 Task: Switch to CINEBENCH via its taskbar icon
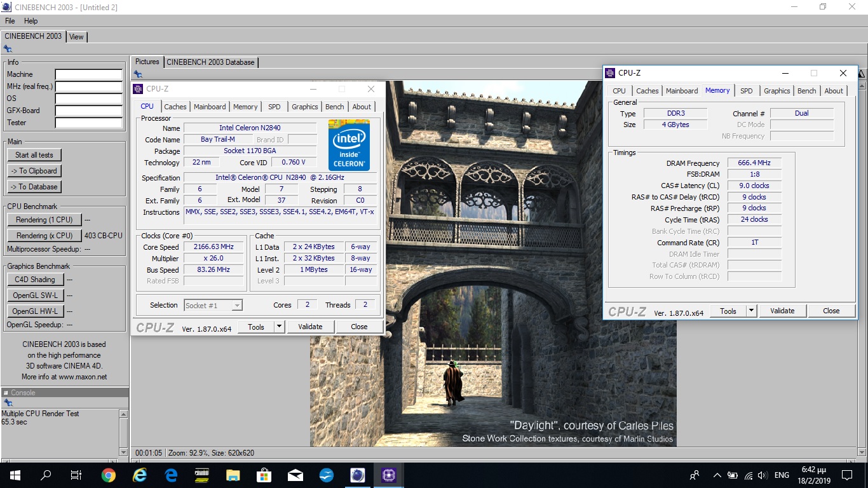point(358,475)
